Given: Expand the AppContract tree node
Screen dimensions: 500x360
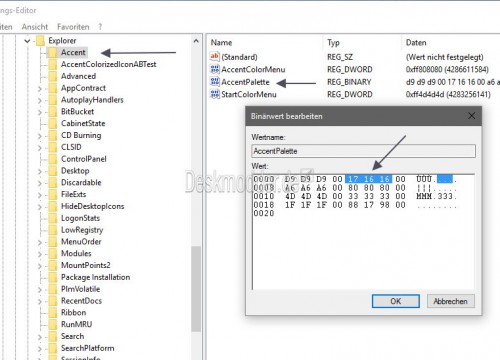Looking at the screenshot, I should point(40,89).
